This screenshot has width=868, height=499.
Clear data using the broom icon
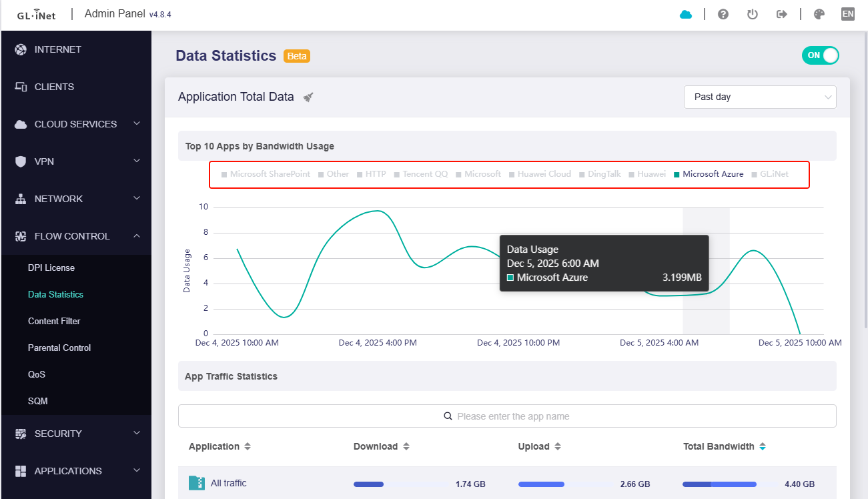pos(308,97)
